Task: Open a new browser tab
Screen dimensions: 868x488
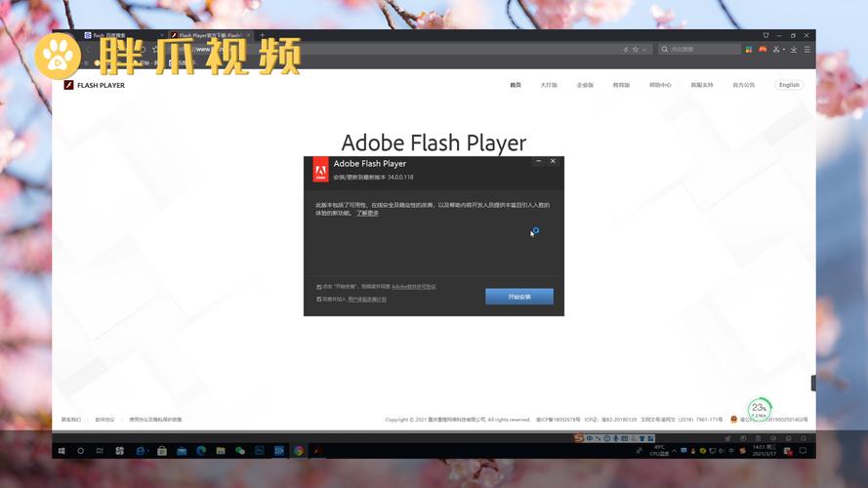Action: pos(262,35)
